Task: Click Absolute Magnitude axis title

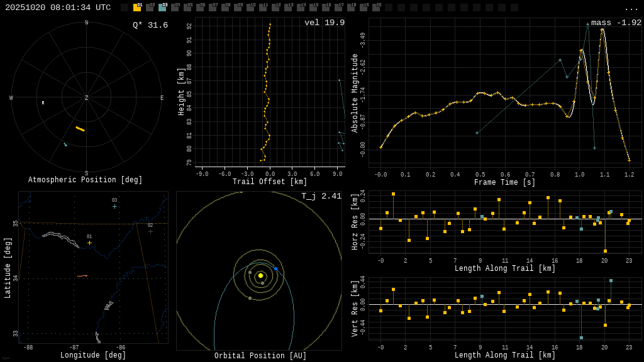Action: (x=355, y=93)
